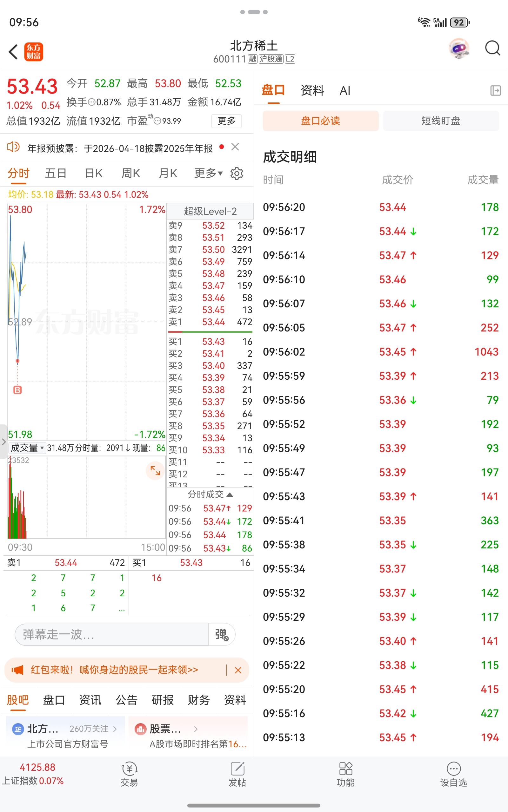This screenshot has width=508, height=812.
Task: Select the 盘口必读 toggle
Action: pyautogui.click(x=321, y=121)
